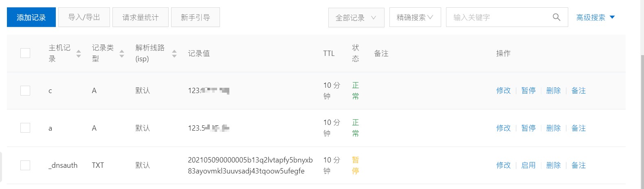Sort by 记录类型 column arrows

122,53
